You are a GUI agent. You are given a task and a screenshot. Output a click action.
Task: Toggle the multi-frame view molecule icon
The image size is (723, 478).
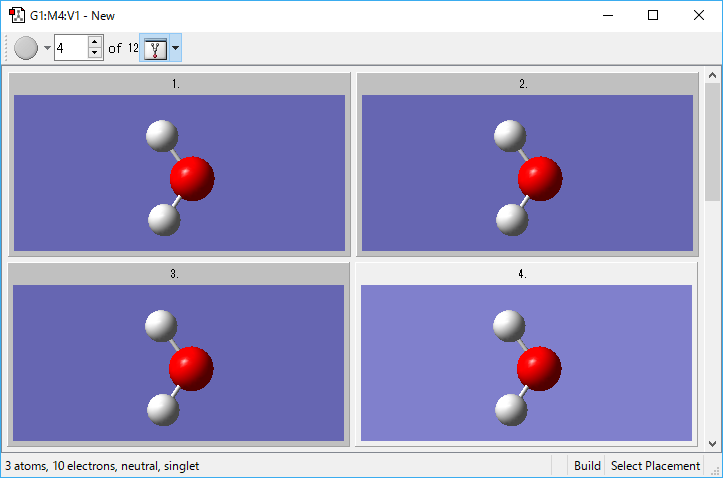(155, 48)
